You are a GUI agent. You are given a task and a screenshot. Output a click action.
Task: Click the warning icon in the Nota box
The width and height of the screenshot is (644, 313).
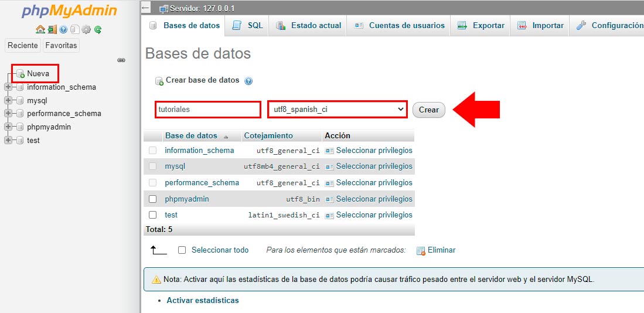click(x=156, y=280)
